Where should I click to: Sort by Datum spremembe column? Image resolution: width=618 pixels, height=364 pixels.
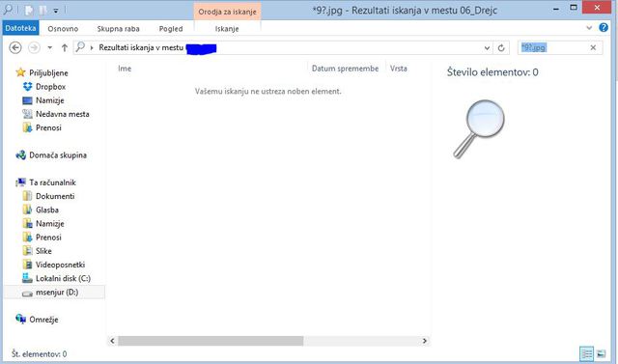(345, 69)
